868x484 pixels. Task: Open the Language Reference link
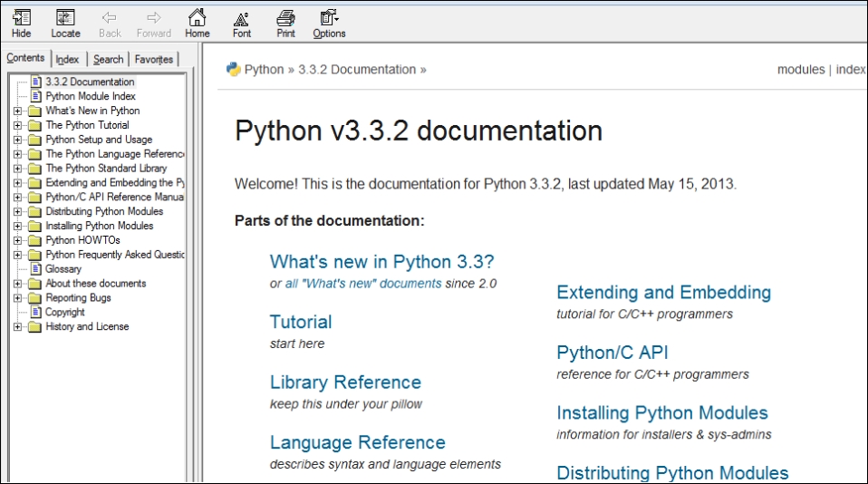(358, 442)
